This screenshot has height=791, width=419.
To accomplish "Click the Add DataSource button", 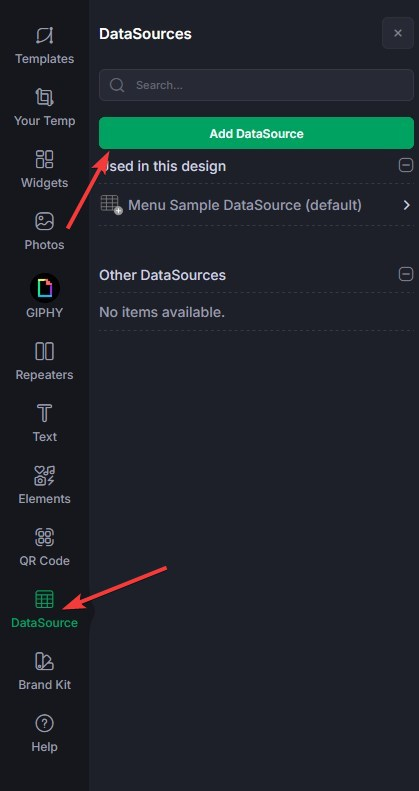I will [256, 133].
